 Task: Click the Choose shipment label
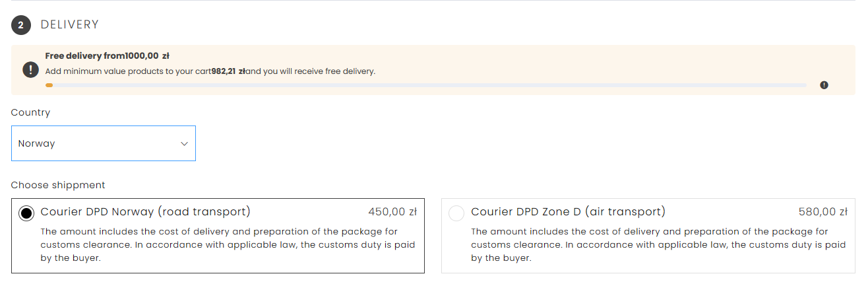58,185
